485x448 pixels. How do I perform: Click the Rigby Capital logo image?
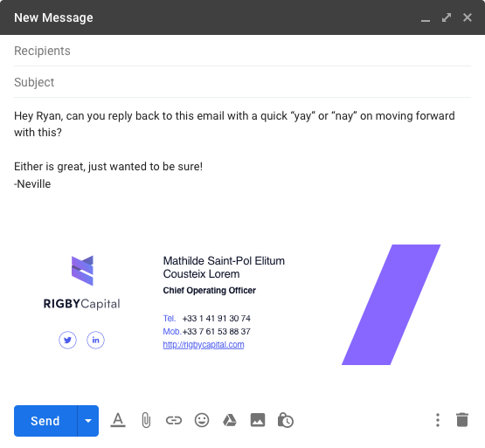82,283
